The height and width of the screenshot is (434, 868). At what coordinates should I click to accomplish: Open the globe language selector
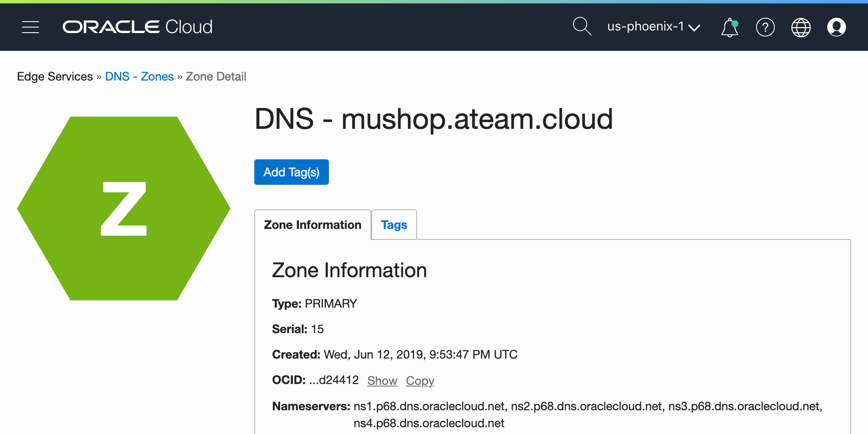pyautogui.click(x=801, y=28)
